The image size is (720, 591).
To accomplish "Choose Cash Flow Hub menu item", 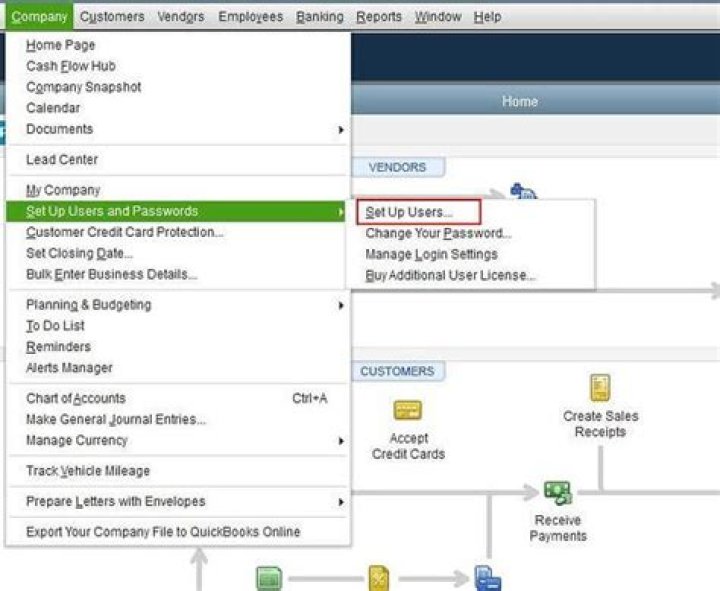I will (177, 66).
